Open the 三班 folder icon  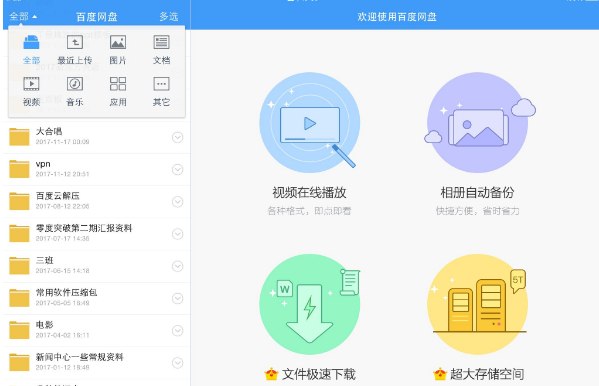(x=19, y=266)
